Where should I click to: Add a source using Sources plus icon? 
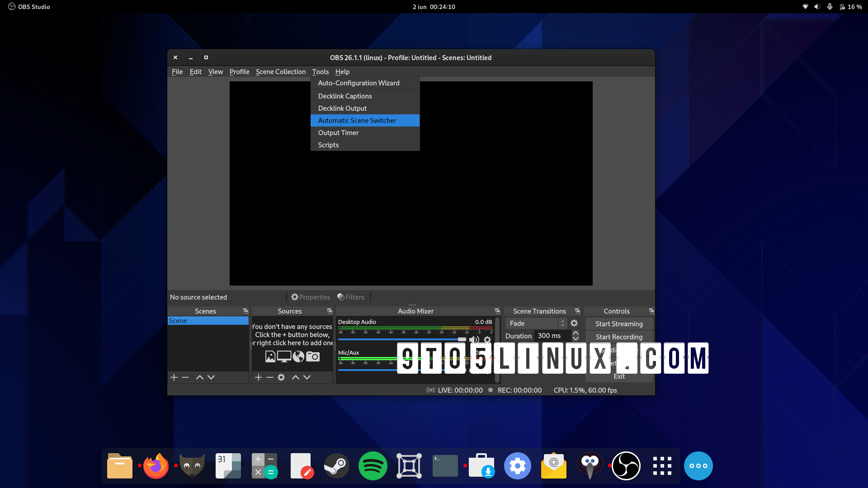click(259, 377)
